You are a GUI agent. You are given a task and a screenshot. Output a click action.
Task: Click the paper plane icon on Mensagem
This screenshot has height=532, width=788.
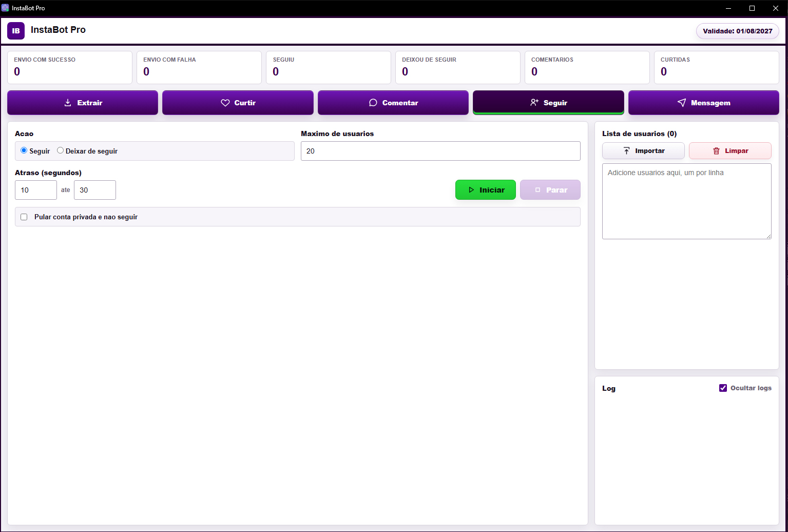pyautogui.click(x=682, y=103)
